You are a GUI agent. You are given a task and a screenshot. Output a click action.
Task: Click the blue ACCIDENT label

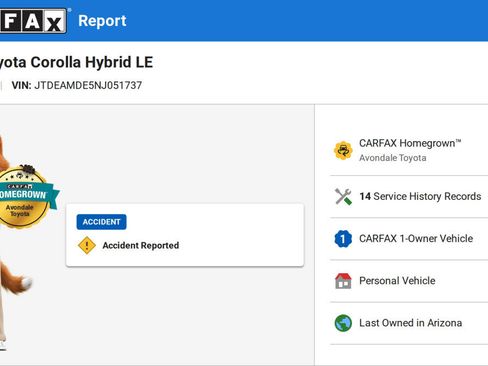pyautogui.click(x=101, y=222)
